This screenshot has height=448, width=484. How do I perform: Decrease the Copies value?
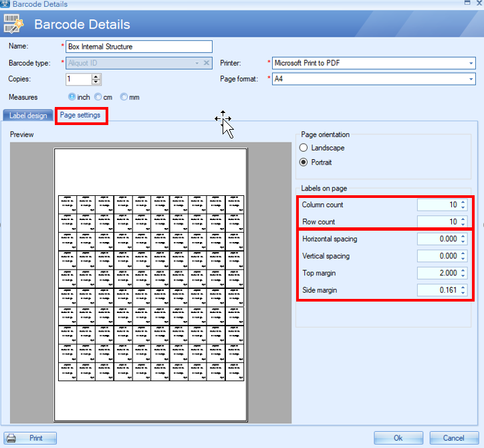(x=96, y=82)
